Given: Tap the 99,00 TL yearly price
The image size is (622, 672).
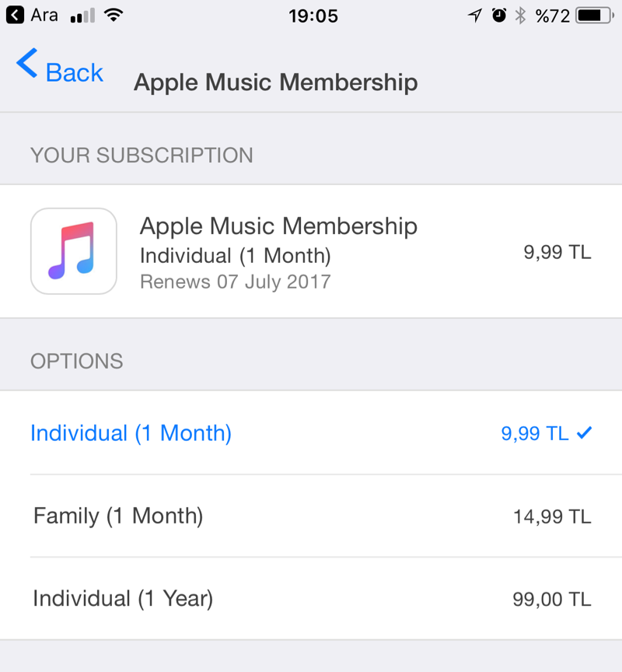Looking at the screenshot, I should coord(552,599).
